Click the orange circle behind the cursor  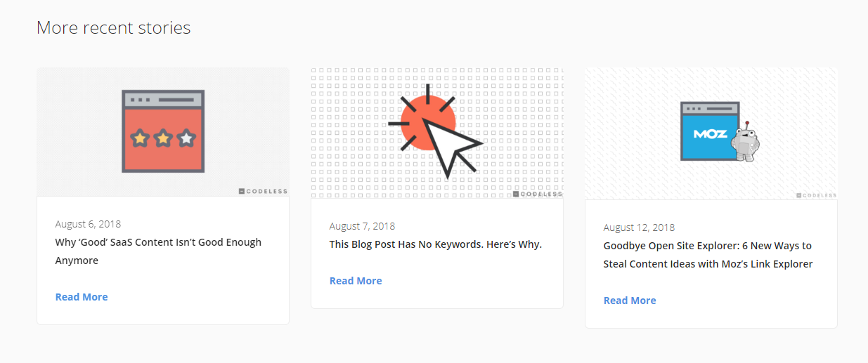pyautogui.click(x=427, y=123)
